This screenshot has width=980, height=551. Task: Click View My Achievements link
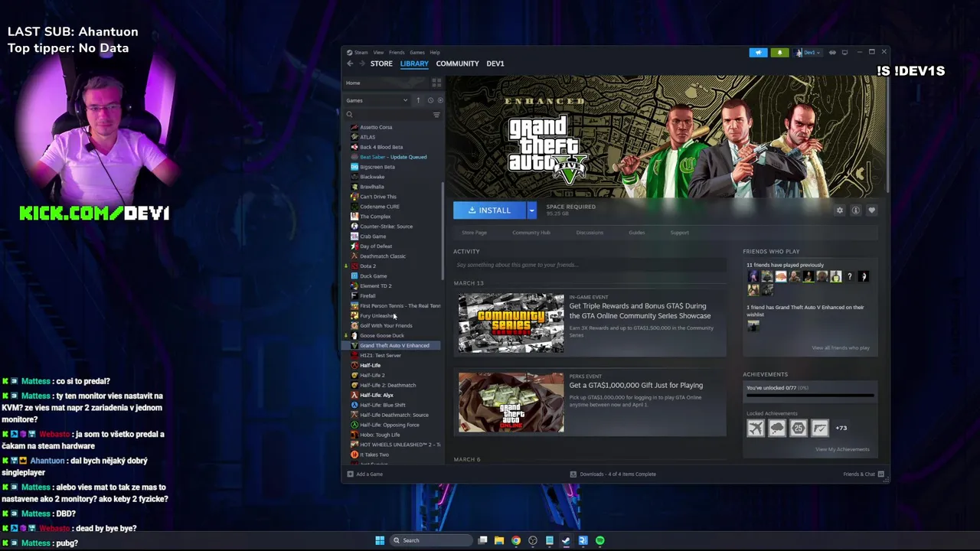842,449
